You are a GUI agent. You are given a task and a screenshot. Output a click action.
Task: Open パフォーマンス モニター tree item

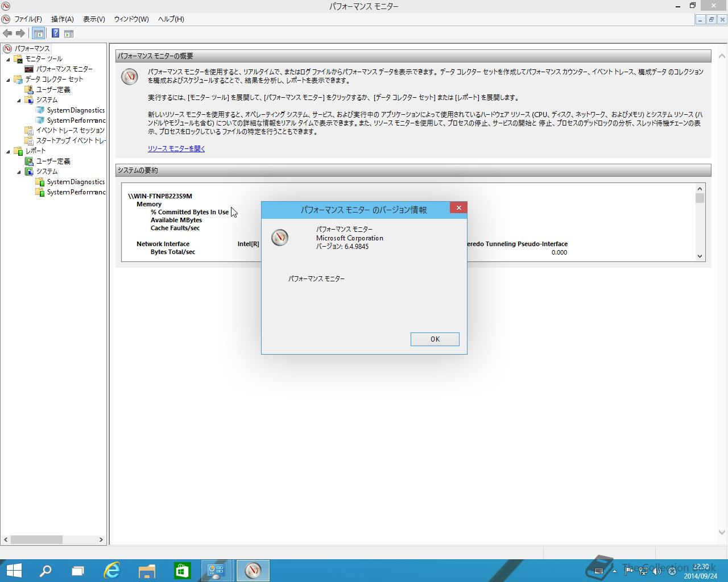pyautogui.click(x=64, y=69)
